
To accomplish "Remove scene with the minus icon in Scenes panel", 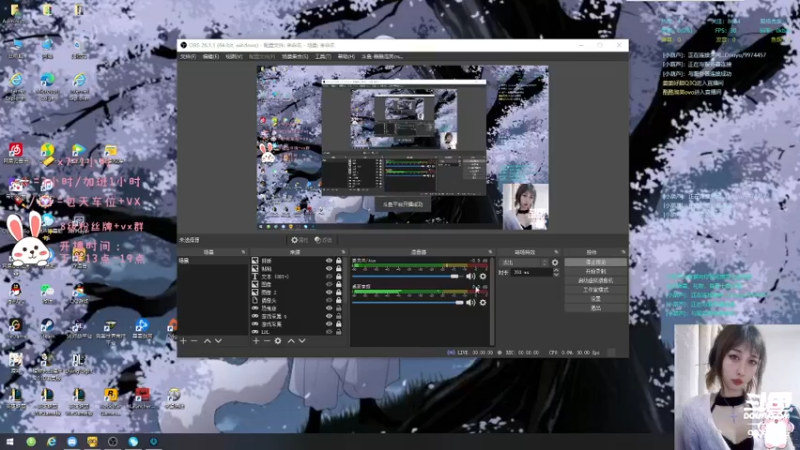I will (x=194, y=341).
